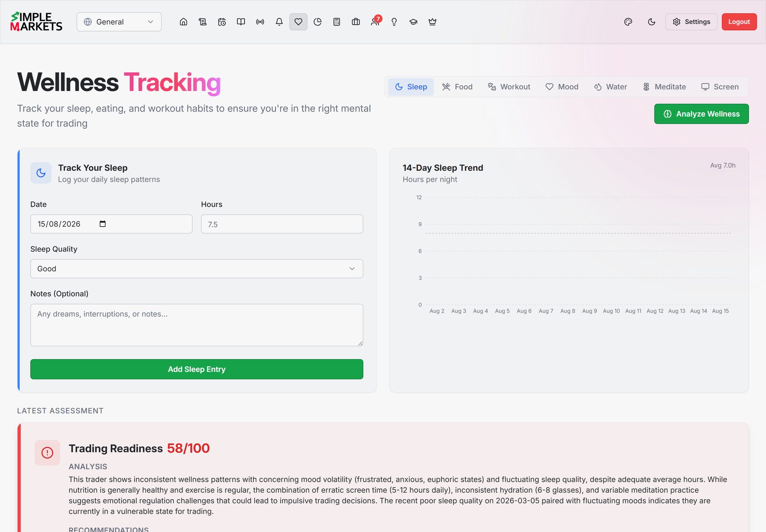766x532 pixels.
Task: Open the graduation cap education icon
Action: (x=413, y=22)
